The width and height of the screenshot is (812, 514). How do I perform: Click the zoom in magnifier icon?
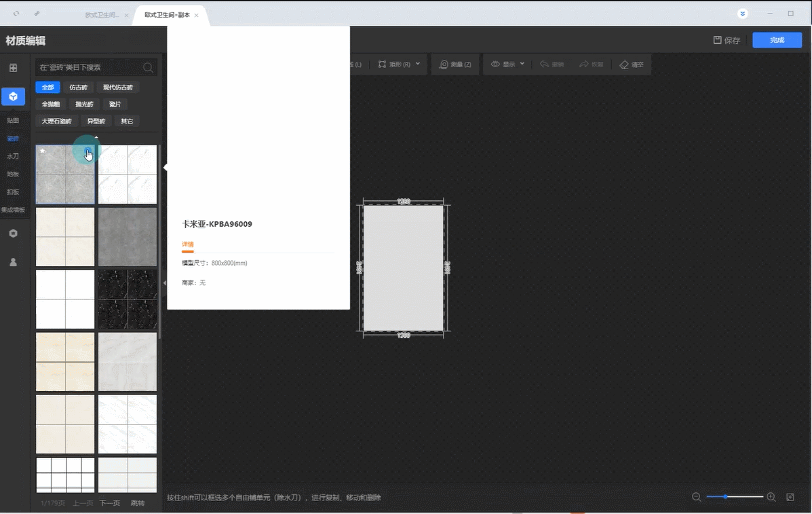(771, 497)
